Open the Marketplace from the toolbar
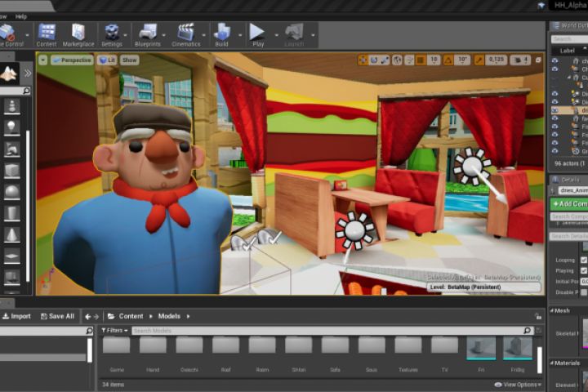 pyautogui.click(x=78, y=35)
